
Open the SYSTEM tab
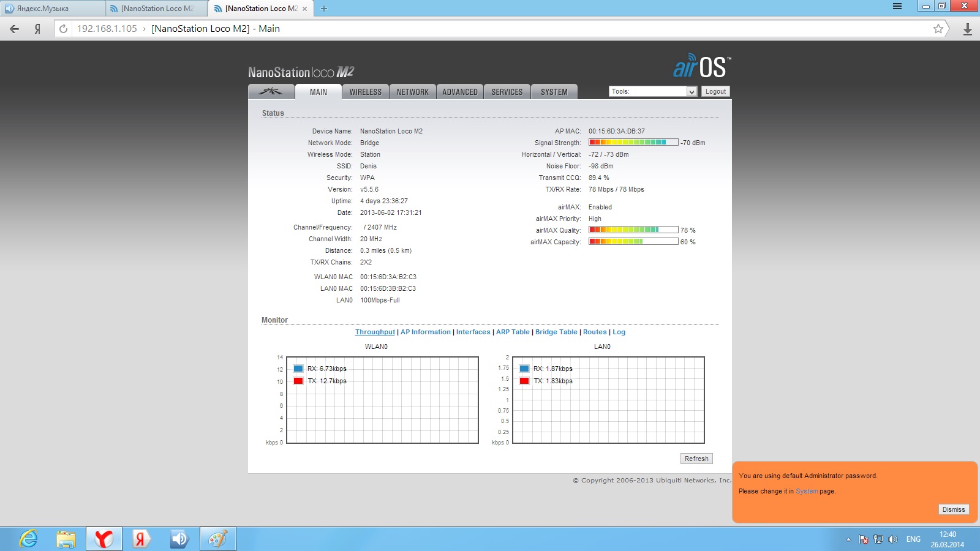[554, 92]
